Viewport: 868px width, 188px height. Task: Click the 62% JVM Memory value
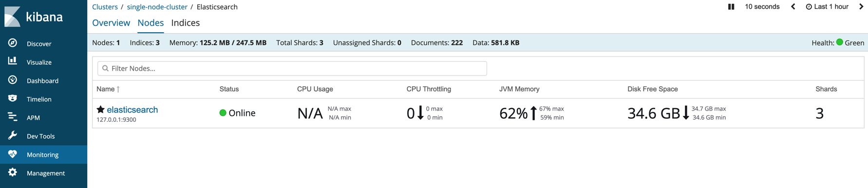click(x=513, y=113)
